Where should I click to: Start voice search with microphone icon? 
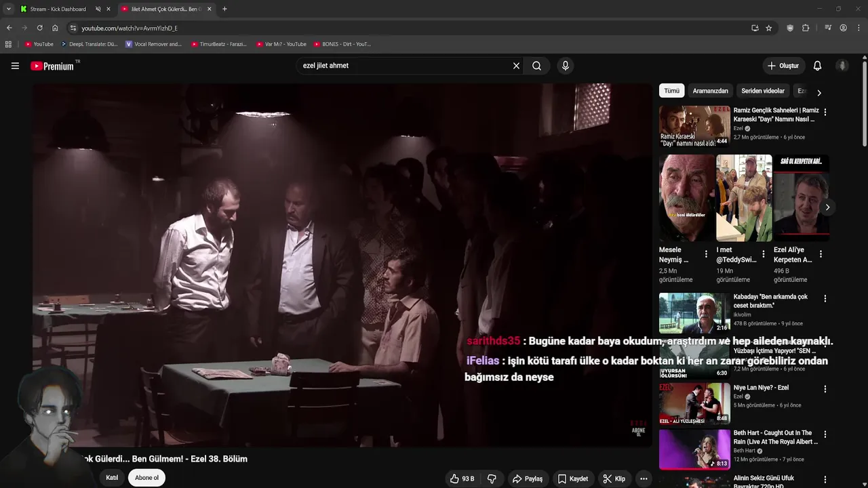pos(566,66)
